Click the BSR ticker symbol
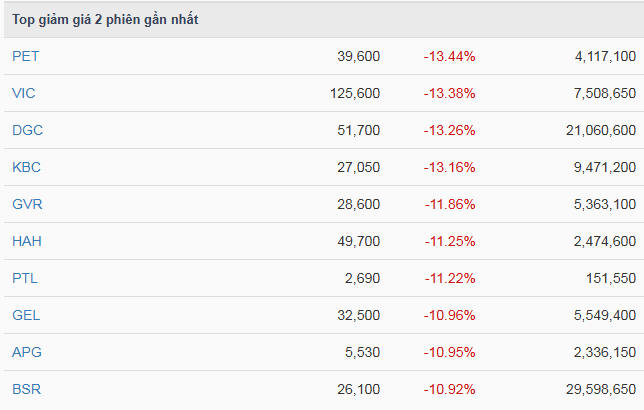 pos(26,389)
